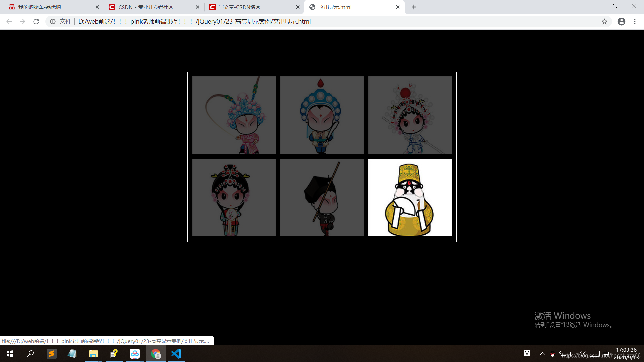
Task: Click the blue-helmet opera character image
Action: coord(322,115)
